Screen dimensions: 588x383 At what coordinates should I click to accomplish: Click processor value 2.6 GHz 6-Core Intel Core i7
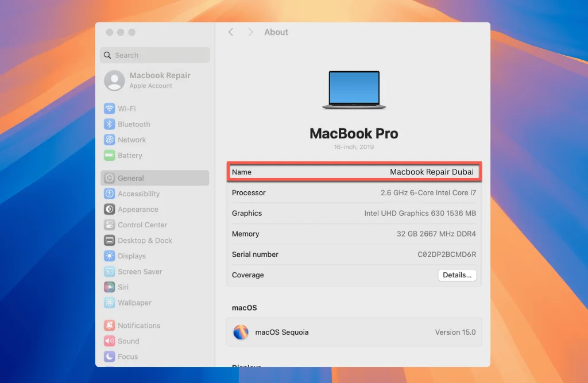428,192
